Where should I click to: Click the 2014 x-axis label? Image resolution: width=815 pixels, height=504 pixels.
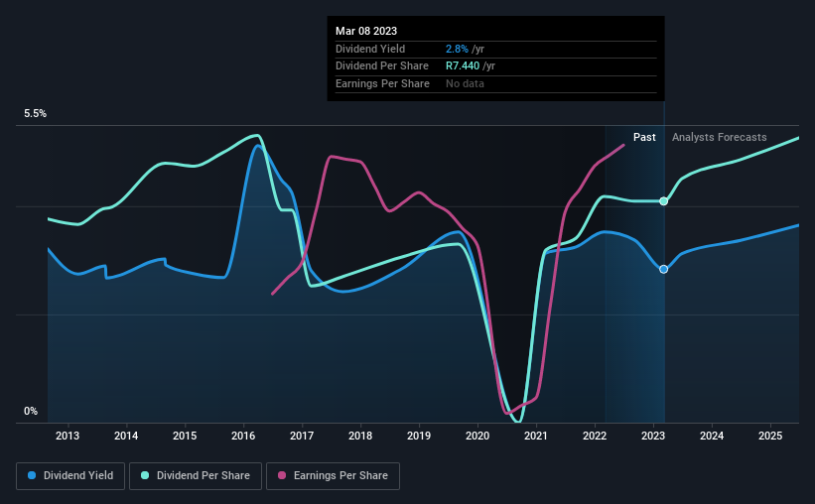126,436
